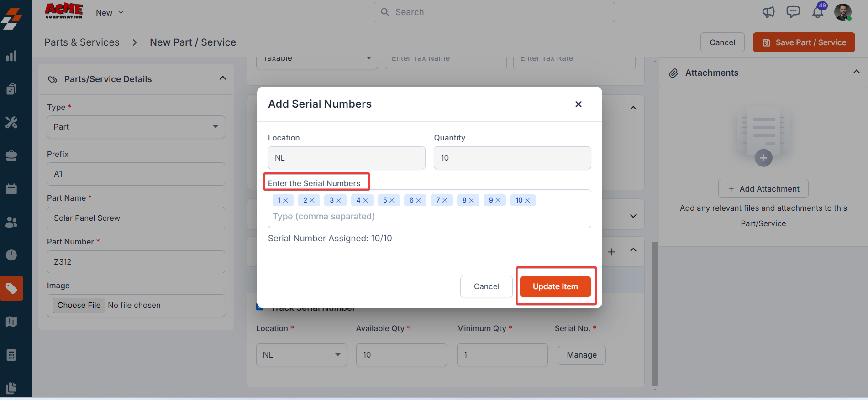The height and width of the screenshot is (400, 868).
Task: Click the Save Part / Service button
Action: tap(804, 42)
